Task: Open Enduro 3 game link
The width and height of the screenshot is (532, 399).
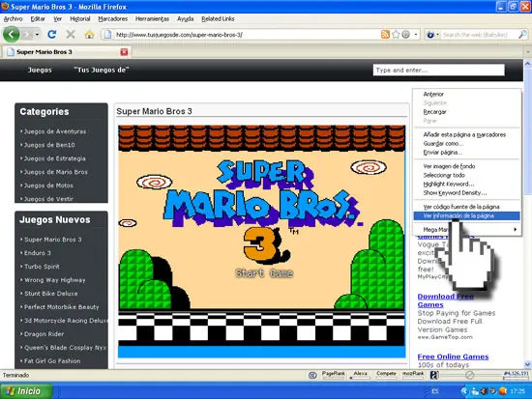Action: tap(38, 253)
